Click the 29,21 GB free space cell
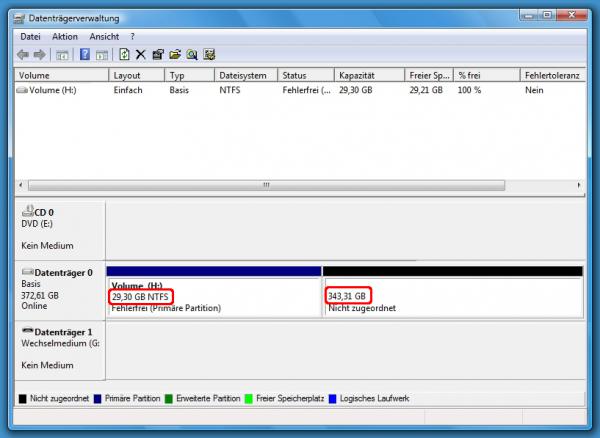This screenshot has height=438, width=600. click(426, 90)
